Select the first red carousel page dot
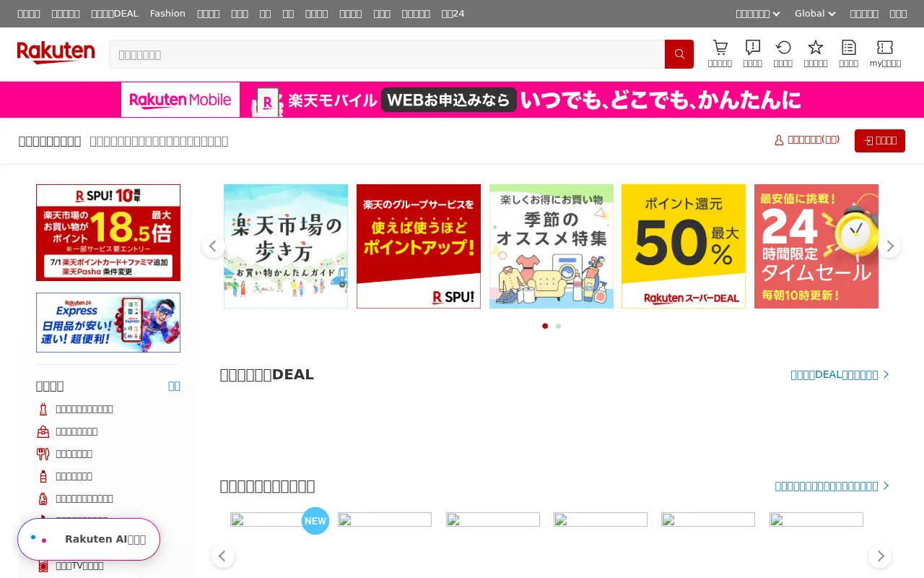Image resolution: width=924 pixels, height=578 pixels. 545,326
